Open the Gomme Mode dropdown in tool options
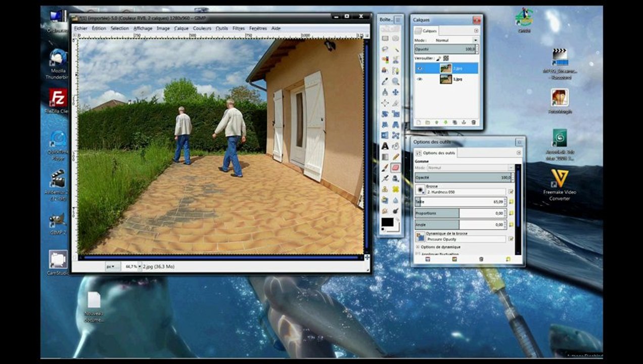 (471, 168)
